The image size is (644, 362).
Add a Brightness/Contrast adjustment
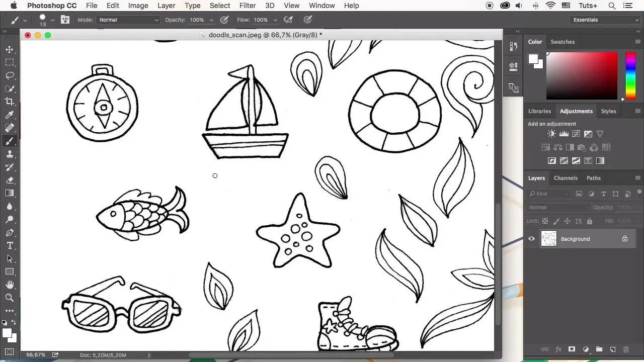(552, 134)
